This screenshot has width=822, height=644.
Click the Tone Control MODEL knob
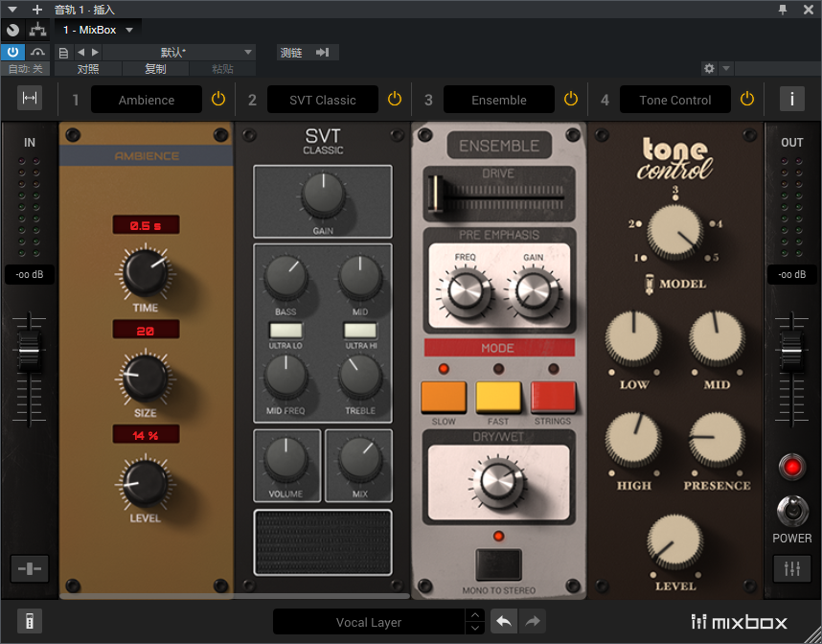[675, 232]
